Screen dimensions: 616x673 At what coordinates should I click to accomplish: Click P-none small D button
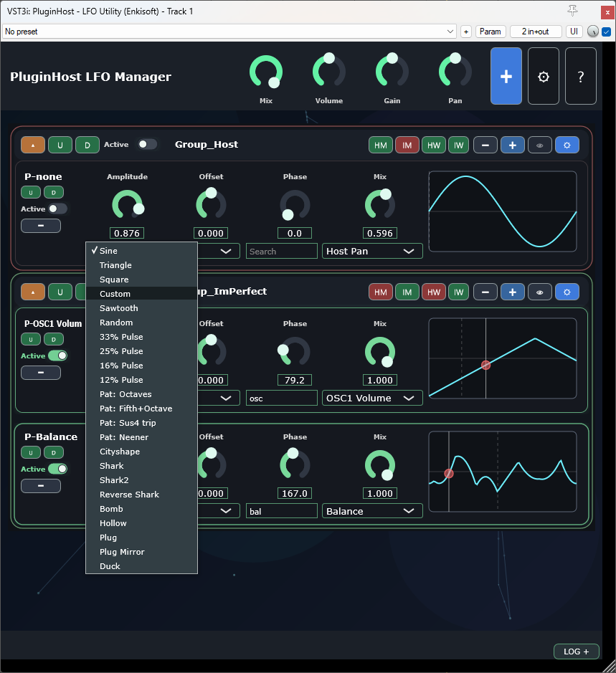(54, 192)
